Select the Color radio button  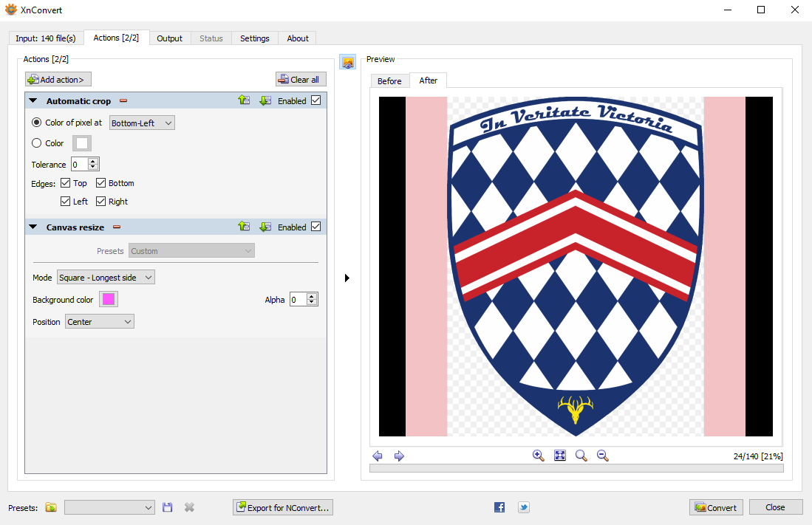37,143
